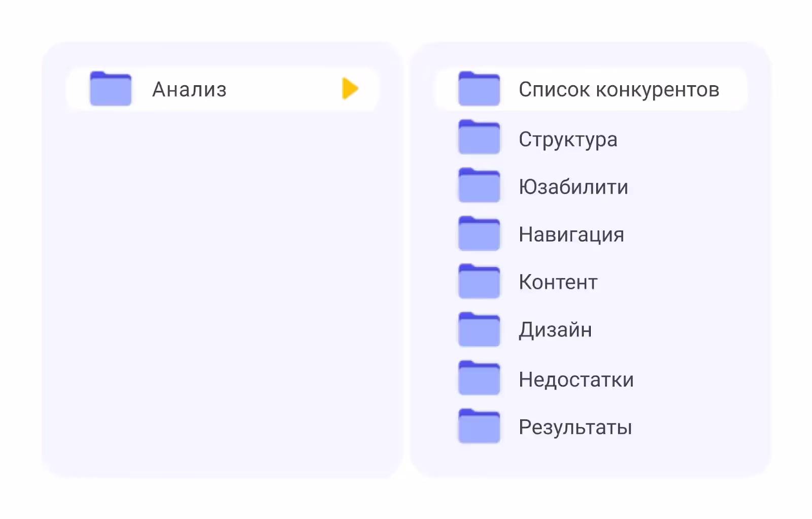Select the Контент folder name
This screenshot has height=519, width=812.
click(x=558, y=282)
